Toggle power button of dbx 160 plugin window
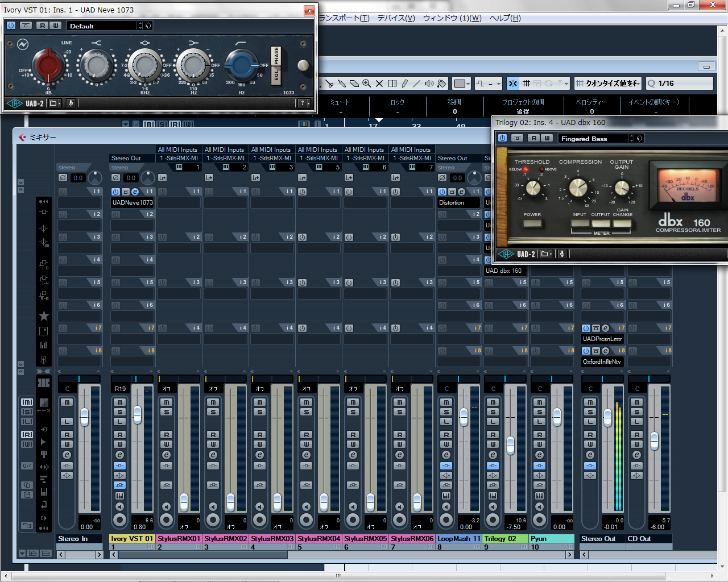The height and width of the screenshot is (582, 728). [502, 138]
